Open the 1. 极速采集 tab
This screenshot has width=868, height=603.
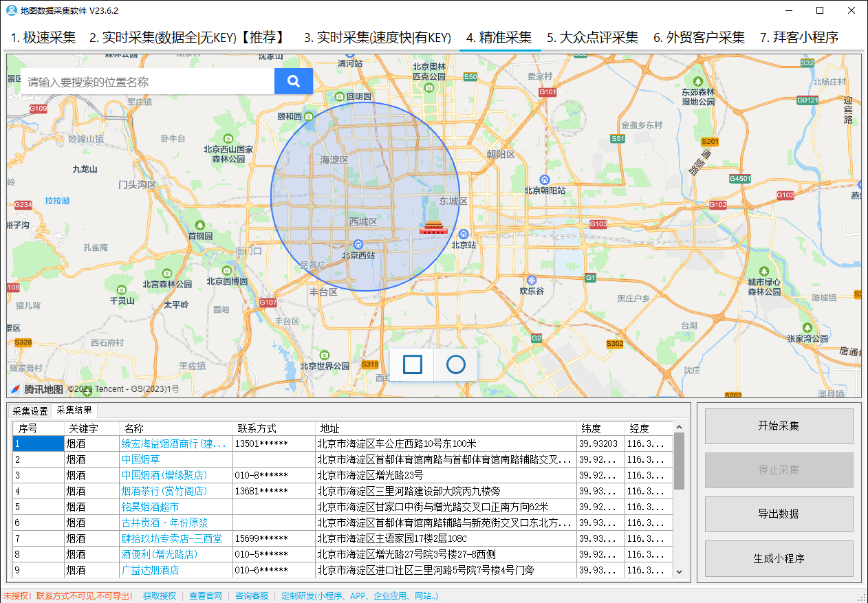pyautogui.click(x=43, y=38)
